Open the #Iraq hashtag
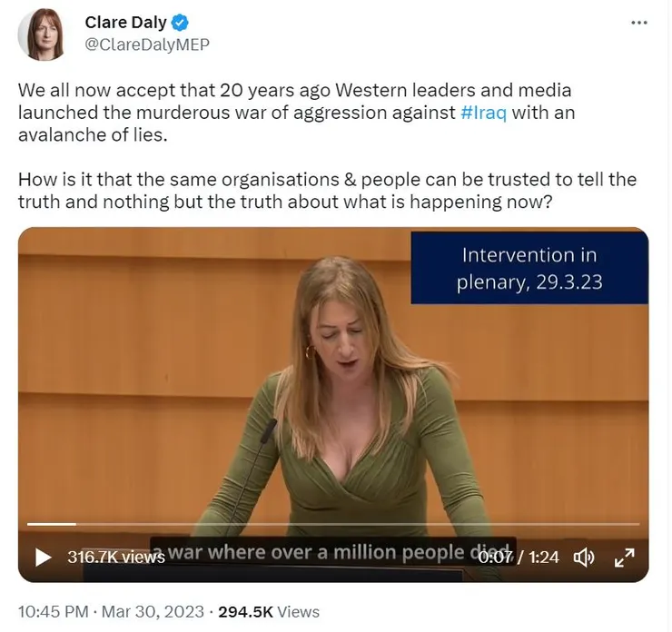Image resolution: width=672 pixels, height=632 pixels. click(x=483, y=113)
